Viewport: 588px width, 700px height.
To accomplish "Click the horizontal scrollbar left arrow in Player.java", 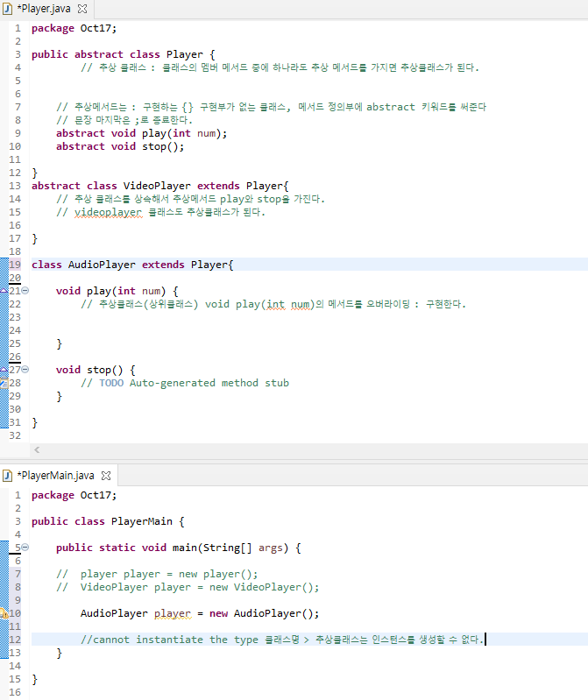I will click(37, 450).
